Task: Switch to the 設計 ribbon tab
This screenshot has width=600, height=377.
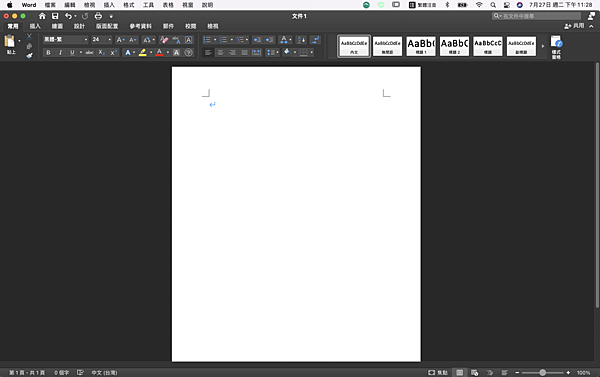Action: coord(79,26)
